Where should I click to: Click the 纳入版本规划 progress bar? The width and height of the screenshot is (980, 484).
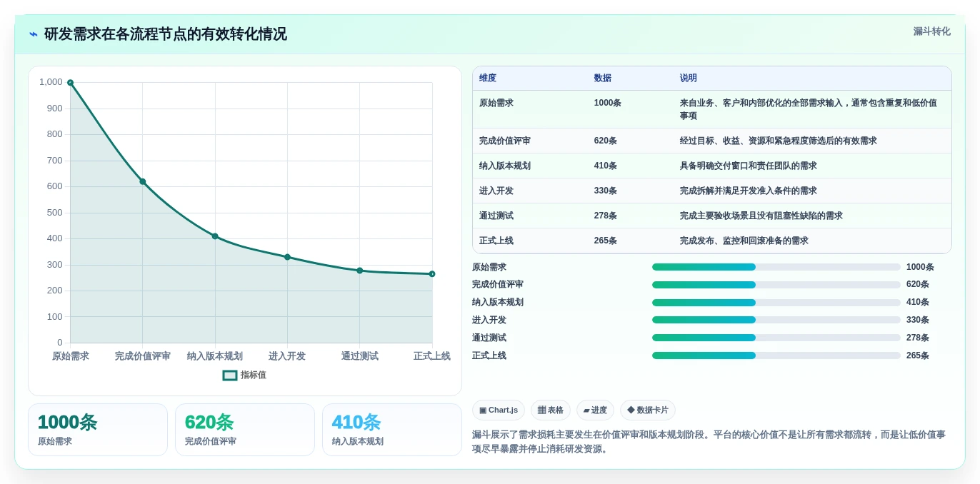pos(776,302)
